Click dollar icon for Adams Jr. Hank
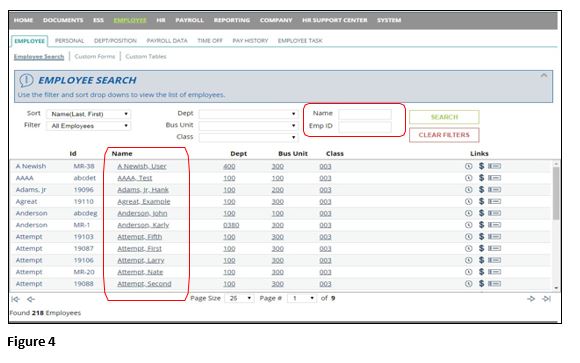Viewport: 580px width, 363px height. coord(481,190)
